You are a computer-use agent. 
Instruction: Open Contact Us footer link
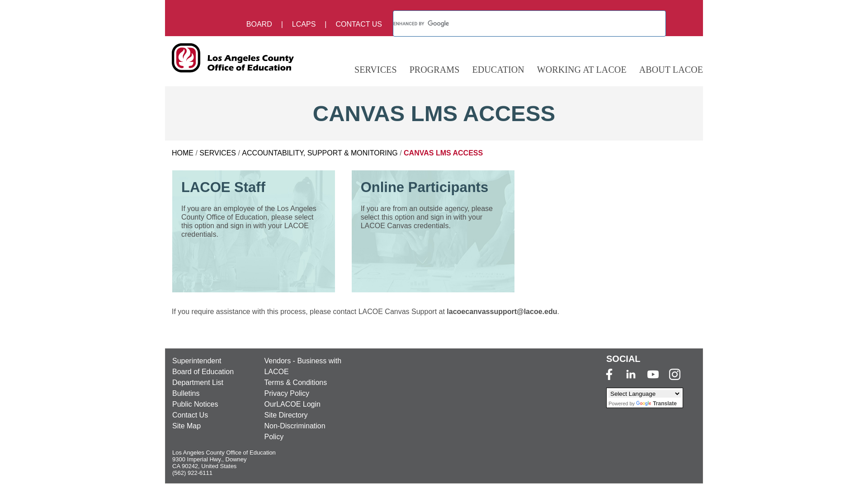[190, 415]
